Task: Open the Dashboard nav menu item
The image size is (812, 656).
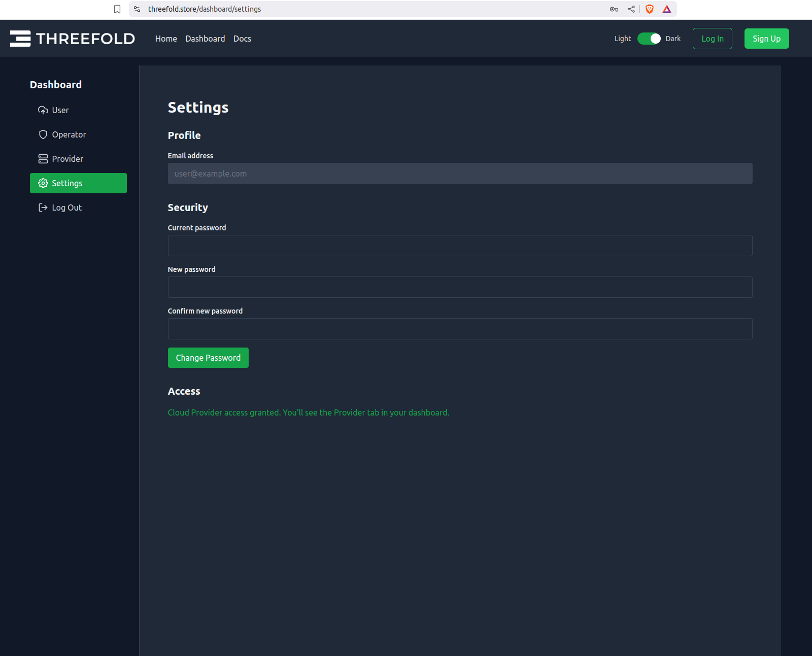Action: point(205,39)
